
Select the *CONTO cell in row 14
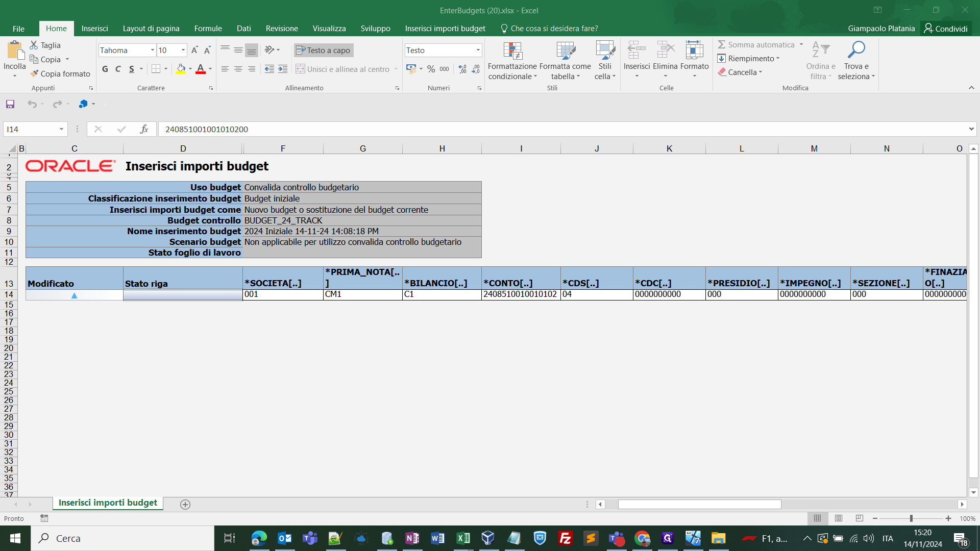pos(521,295)
